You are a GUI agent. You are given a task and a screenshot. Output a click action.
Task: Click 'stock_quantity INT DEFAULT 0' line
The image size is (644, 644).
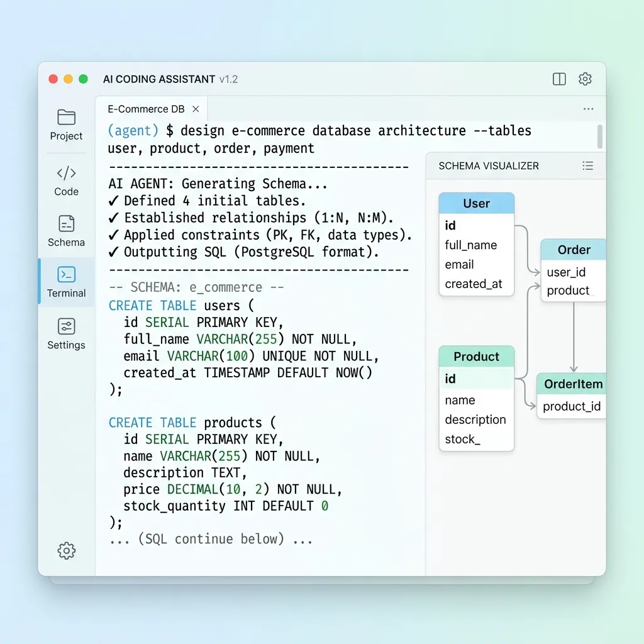click(x=226, y=506)
